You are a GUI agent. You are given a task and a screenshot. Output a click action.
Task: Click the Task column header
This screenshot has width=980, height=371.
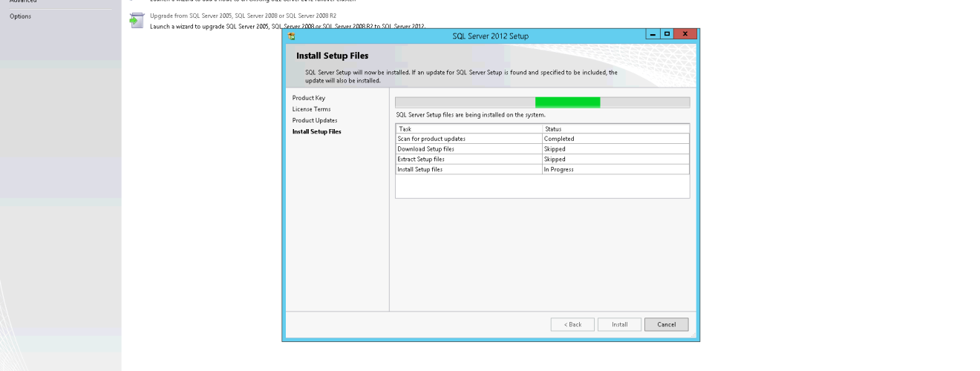point(468,128)
